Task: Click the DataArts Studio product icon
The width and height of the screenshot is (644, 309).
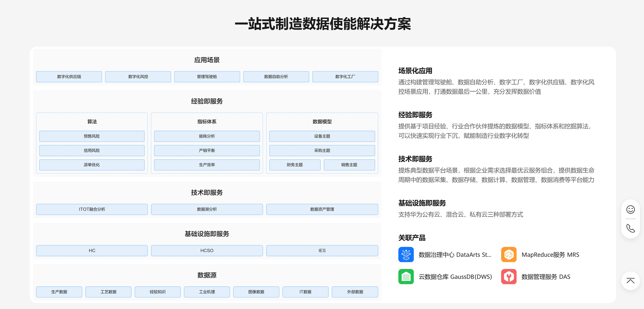Action: click(x=406, y=254)
